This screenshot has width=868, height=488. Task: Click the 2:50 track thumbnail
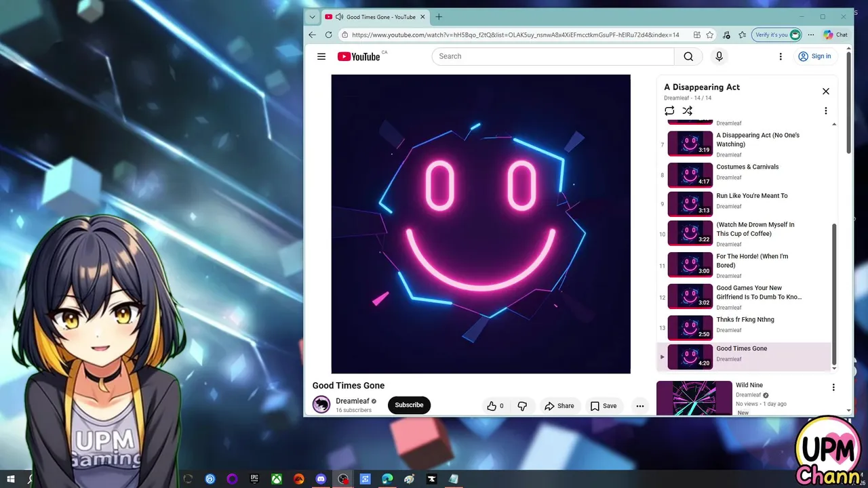point(690,328)
